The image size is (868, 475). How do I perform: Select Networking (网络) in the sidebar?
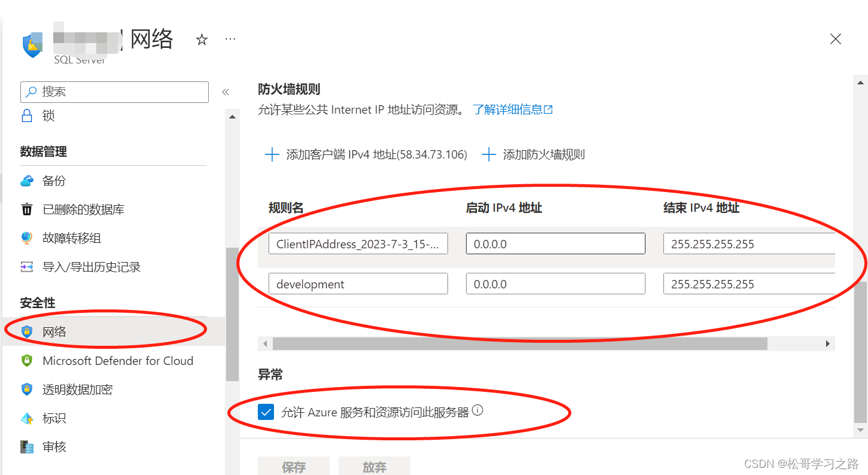pyautogui.click(x=114, y=331)
